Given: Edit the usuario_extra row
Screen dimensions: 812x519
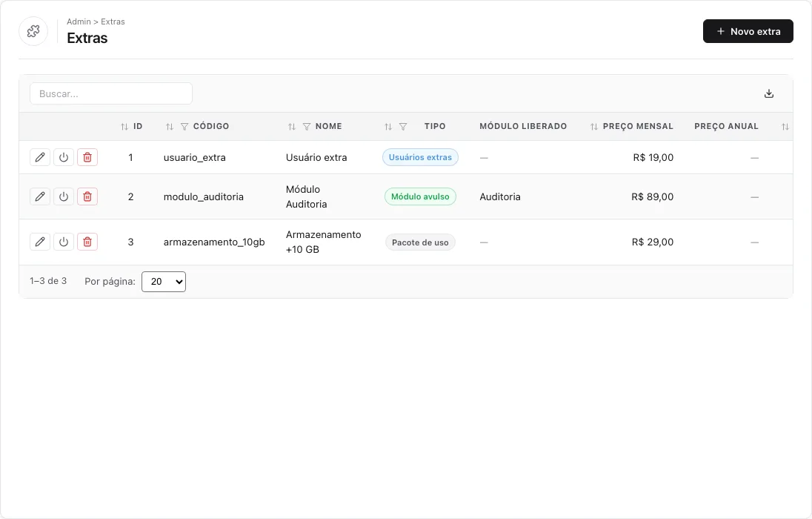Looking at the screenshot, I should click(40, 157).
